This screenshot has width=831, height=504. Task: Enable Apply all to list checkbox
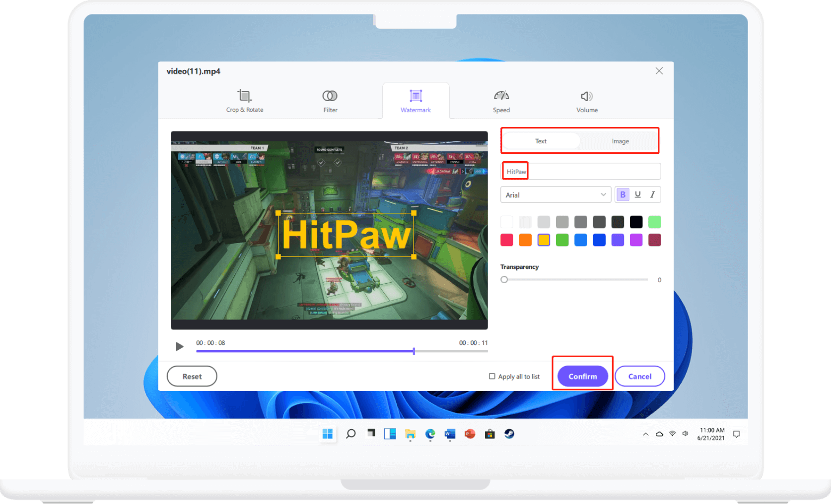click(492, 377)
